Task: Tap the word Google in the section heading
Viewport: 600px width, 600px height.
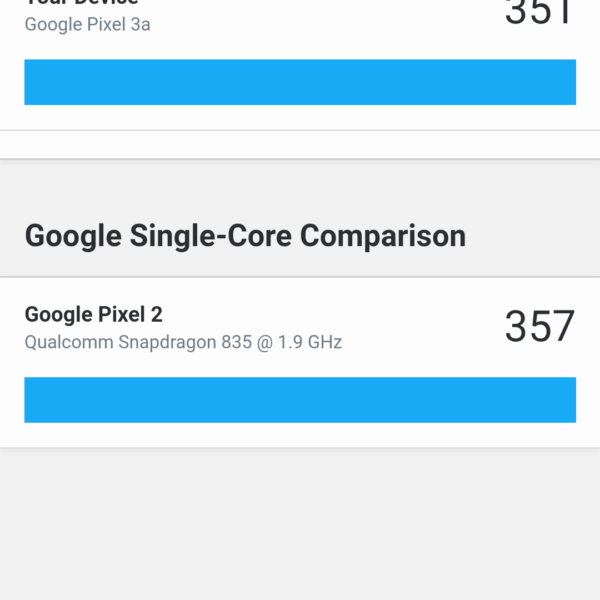Action: [67, 236]
